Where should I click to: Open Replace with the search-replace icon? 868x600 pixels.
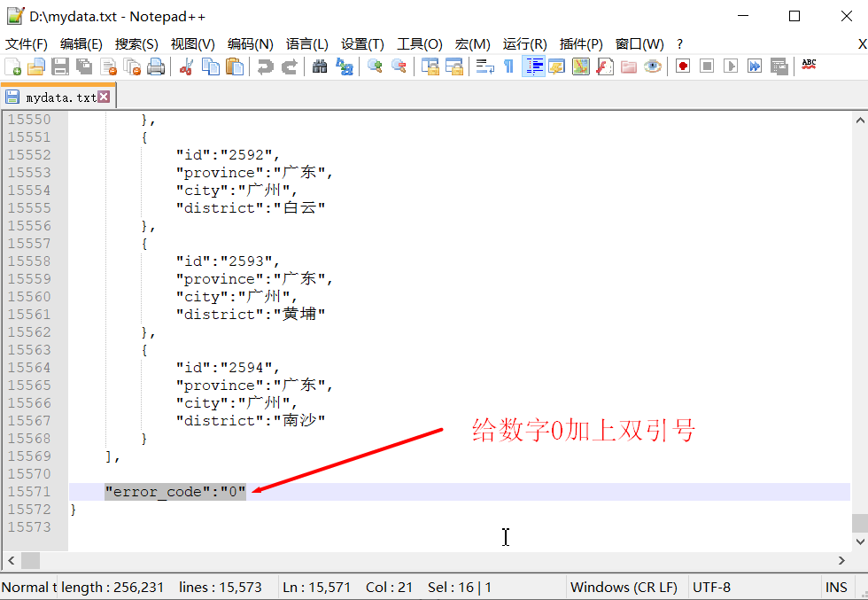click(345, 65)
